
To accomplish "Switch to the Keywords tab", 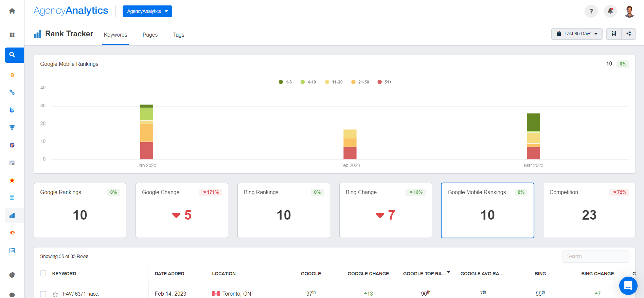I will 115,35.
